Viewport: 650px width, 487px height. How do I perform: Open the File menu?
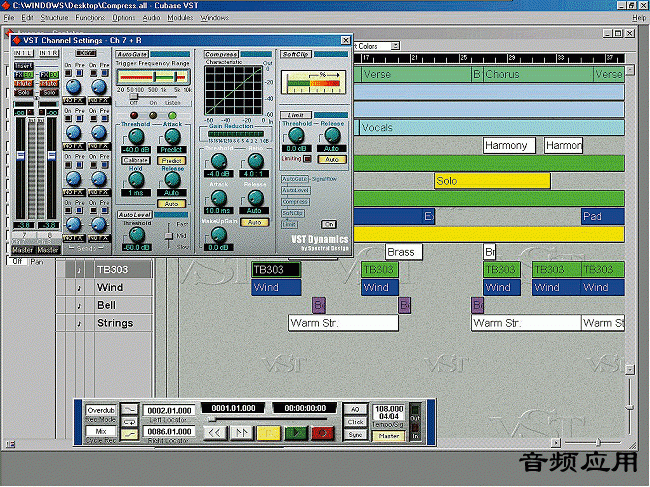coord(9,17)
